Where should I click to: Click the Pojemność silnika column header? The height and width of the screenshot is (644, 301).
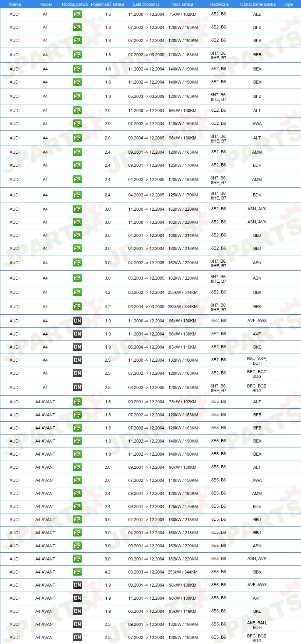pyautogui.click(x=107, y=4)
